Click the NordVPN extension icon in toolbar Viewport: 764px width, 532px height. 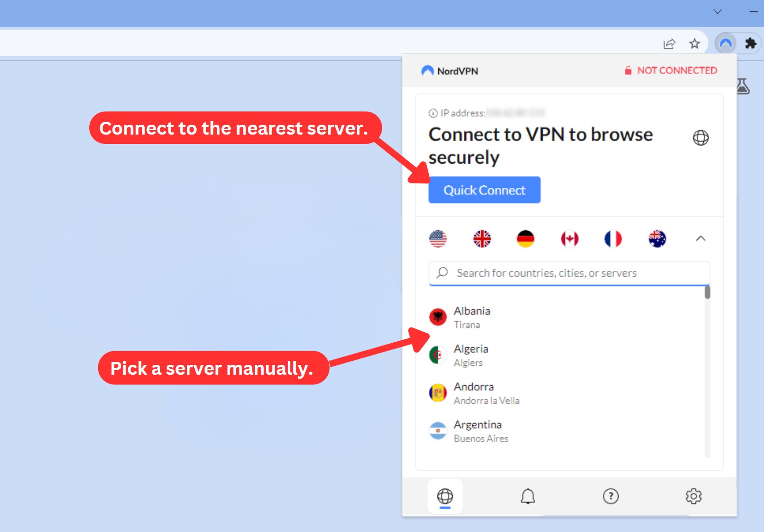pyautogui.click(x=726, y=43)
